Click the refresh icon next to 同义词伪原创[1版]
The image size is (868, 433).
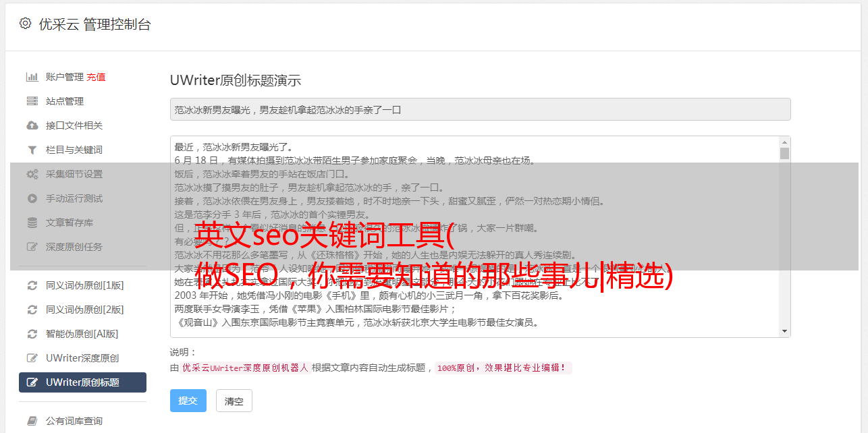click(x=32, y=285)
